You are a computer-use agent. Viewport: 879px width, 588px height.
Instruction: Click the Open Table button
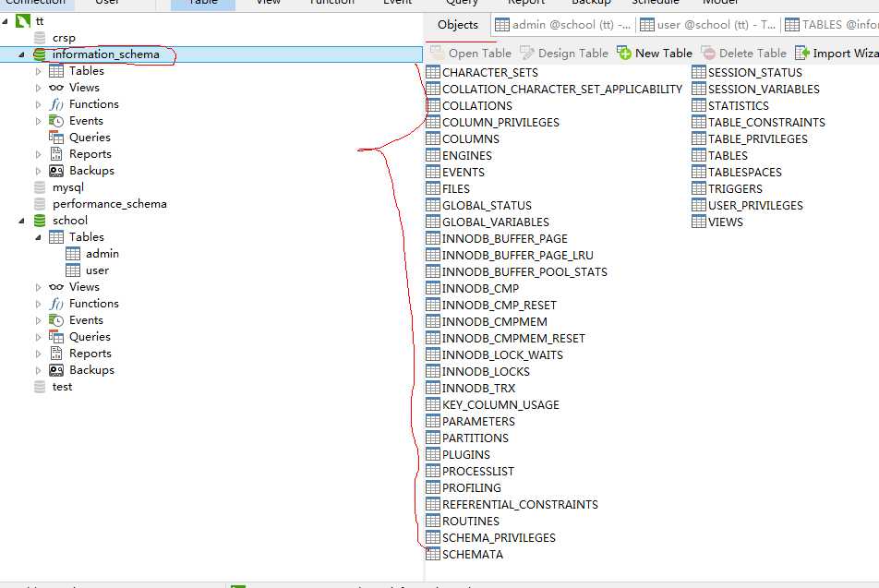coord(471,54)
